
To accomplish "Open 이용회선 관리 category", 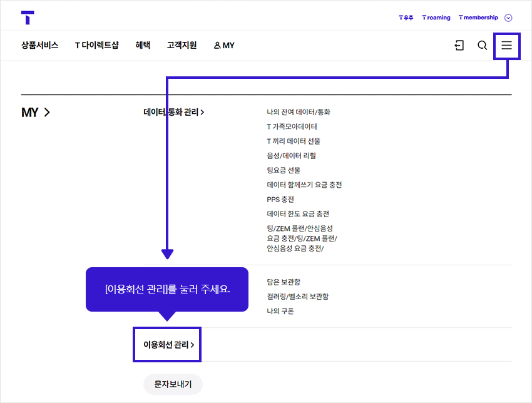I will pos(168,345).
